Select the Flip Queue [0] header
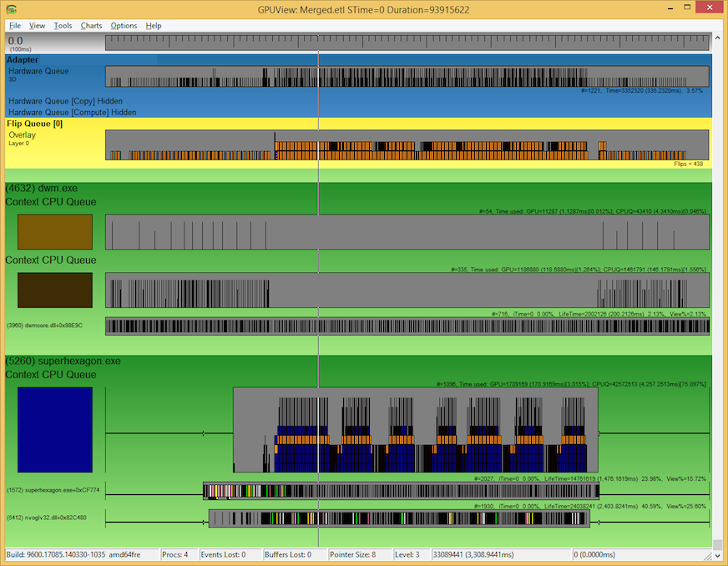728x566 pixels. click(x=34, y=124)
